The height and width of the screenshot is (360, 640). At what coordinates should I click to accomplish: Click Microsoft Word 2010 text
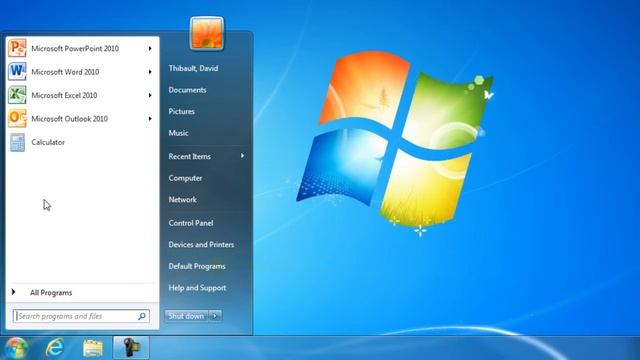pyautogui.click(x=65, y=72)
